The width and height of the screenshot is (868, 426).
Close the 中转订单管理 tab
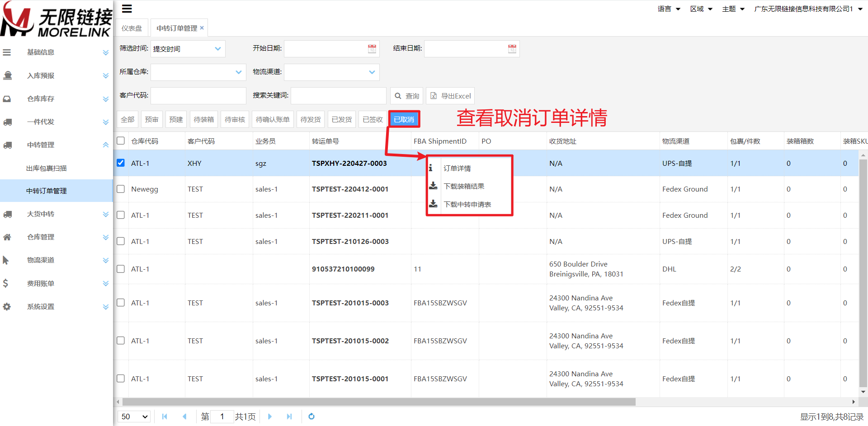tap(202, 28)
